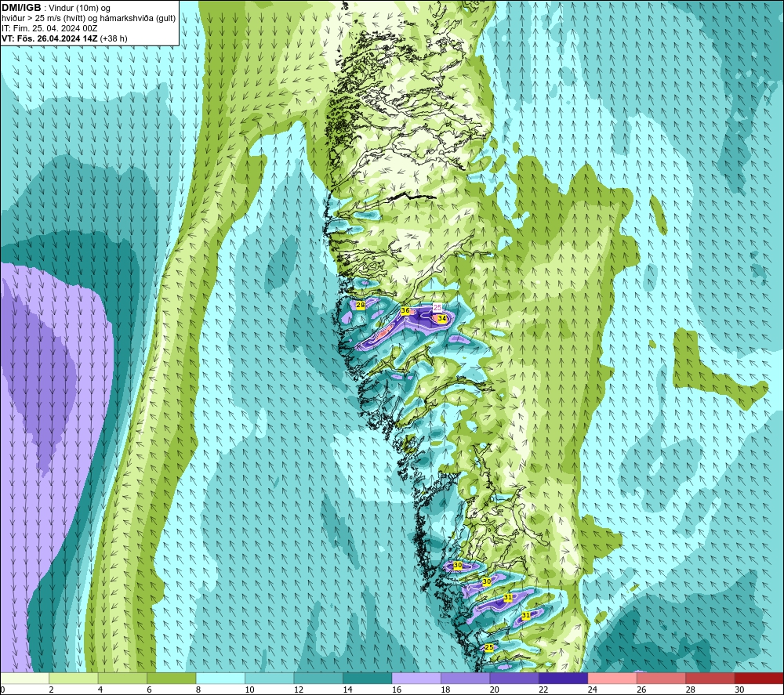Click the colour scale tick label "16"

point(397,690)
